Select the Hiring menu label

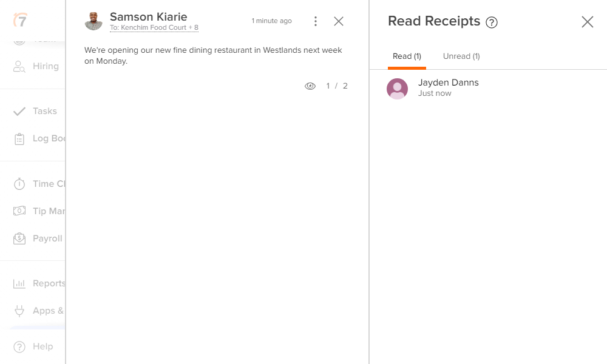pos(46,66)
